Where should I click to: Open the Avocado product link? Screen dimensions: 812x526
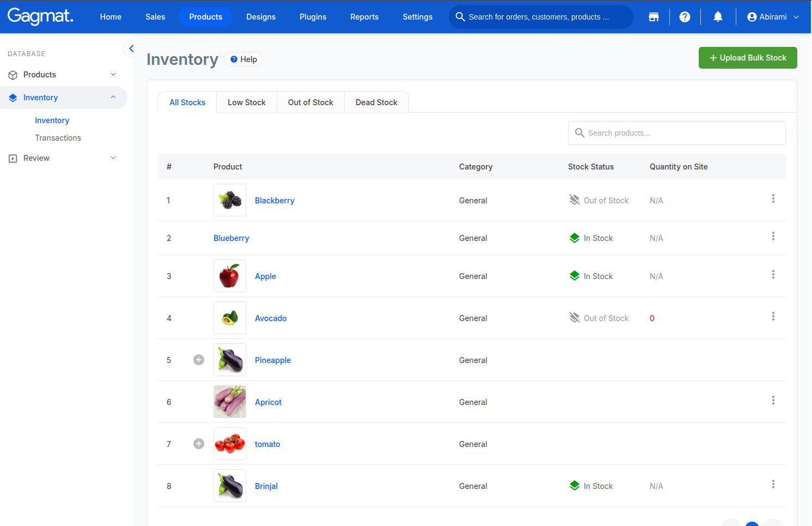[271, 318]
